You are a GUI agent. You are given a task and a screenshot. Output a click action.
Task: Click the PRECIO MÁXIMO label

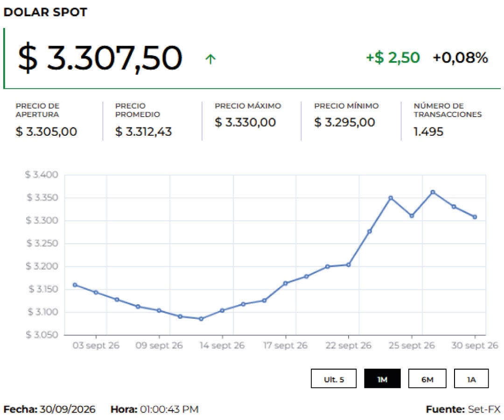[248, 106]
